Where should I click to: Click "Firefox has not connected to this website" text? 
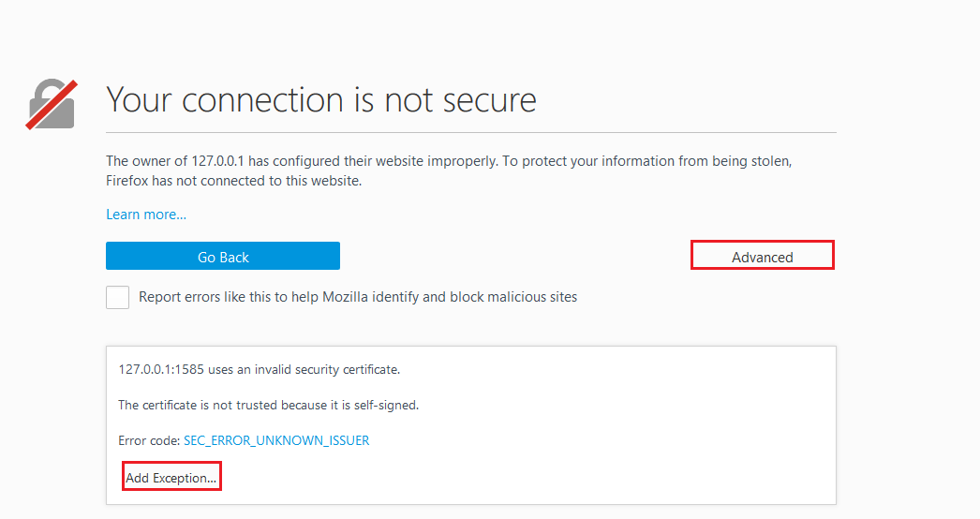coord(234,181)
